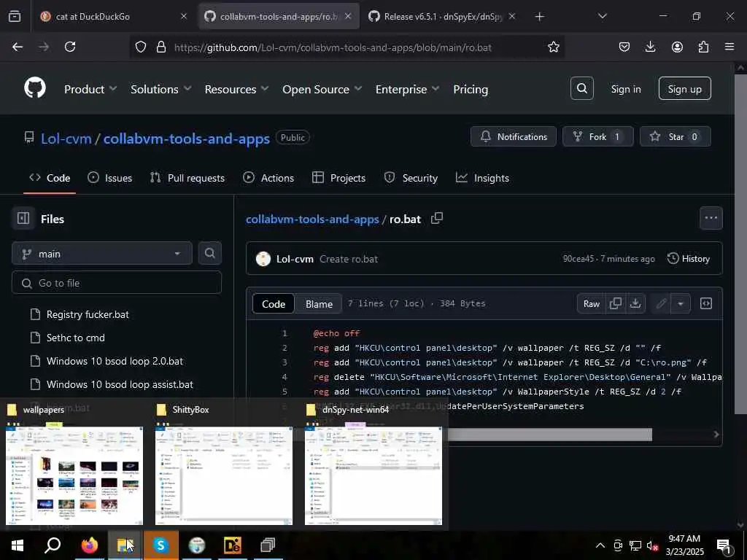The height and width of the screenshot is (560, 747).
Task: Fork the repository
Action: click(598, 136)
